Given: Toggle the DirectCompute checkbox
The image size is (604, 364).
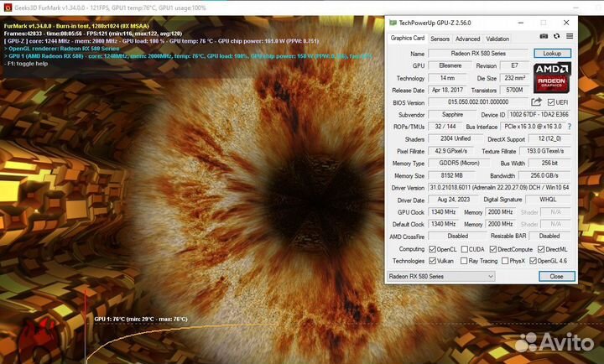Looking at the screenshot, I should point(493,249).
